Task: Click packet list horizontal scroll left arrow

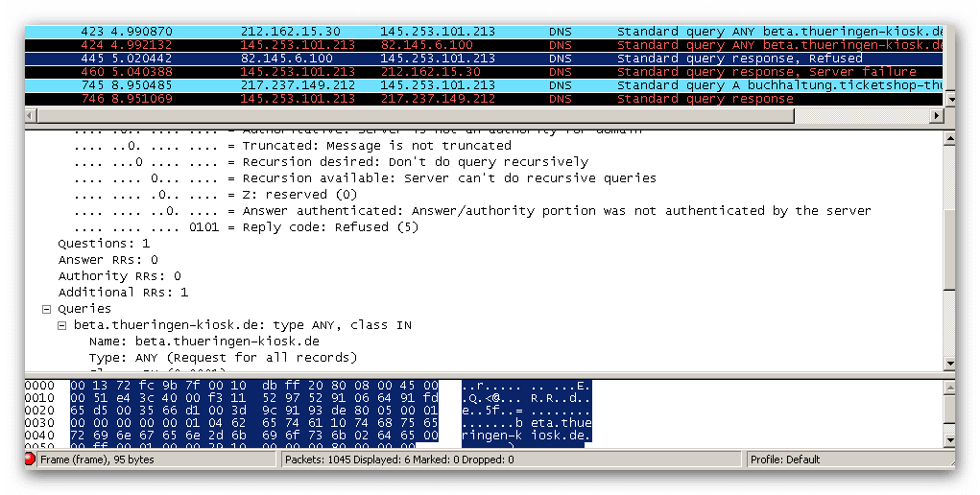Action: tap(31, 115)
